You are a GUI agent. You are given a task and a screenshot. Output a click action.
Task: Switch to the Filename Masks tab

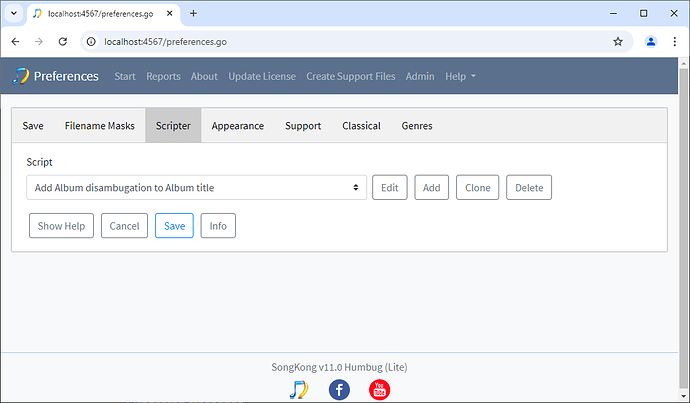pyautogui.click(x=99, y=126)
